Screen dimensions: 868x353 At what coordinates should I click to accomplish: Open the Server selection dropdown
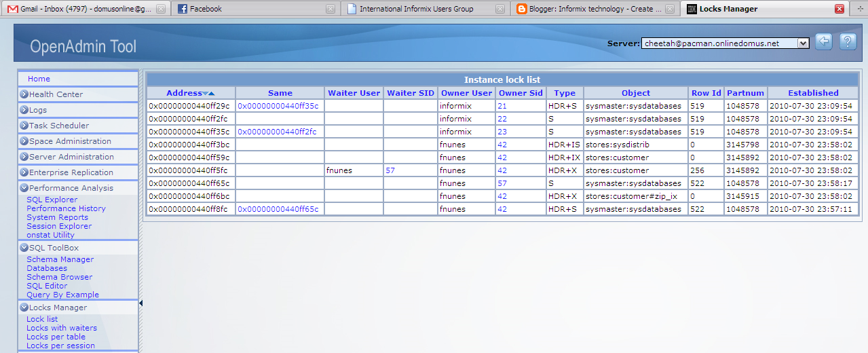click(725, 43)
